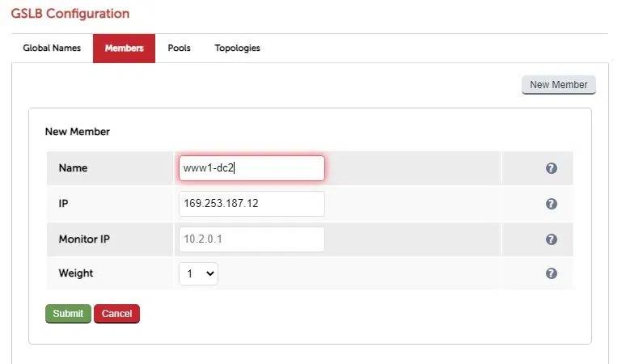Viewport: 626px width, 364px height.
Task: Select the Members tab
Action: (x=124, y=48)
